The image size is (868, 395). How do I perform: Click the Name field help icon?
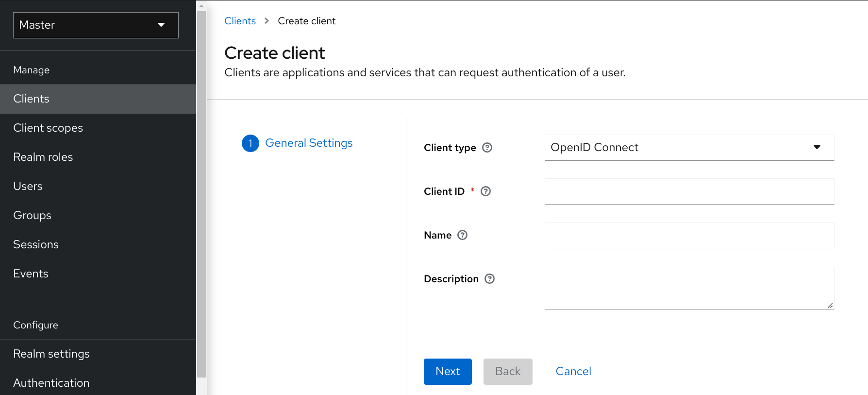462,235
